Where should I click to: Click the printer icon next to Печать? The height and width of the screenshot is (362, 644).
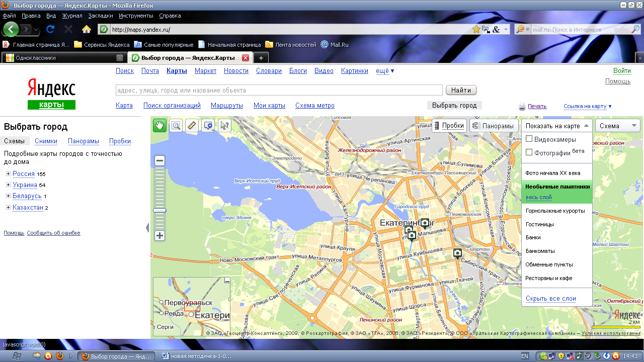pos(522,107)
